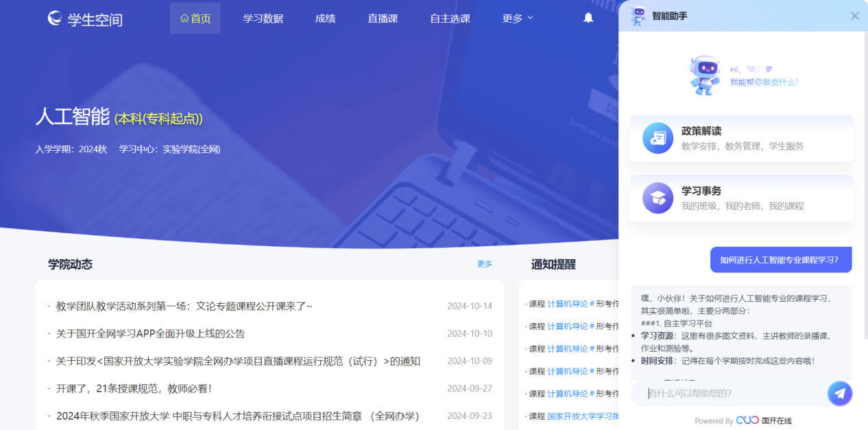
Task: Click the 学习事务 graduation cap icon
Action: 658,198
